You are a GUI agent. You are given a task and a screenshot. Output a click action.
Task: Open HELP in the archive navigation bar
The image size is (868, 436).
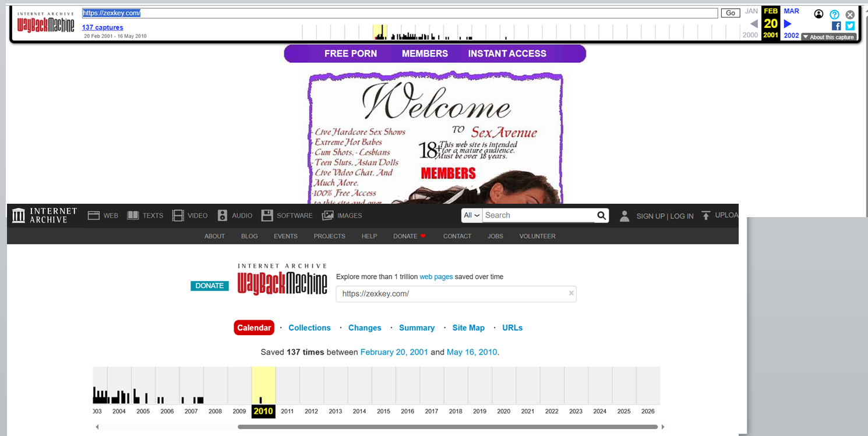[x=369, y=236]
